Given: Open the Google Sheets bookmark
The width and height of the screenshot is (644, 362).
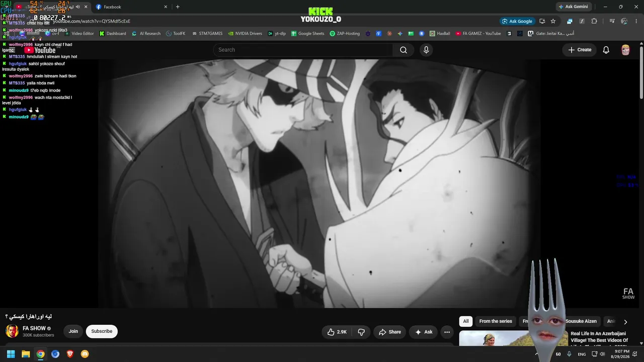Looking at the screenshot, I should [x=307, y=34].
